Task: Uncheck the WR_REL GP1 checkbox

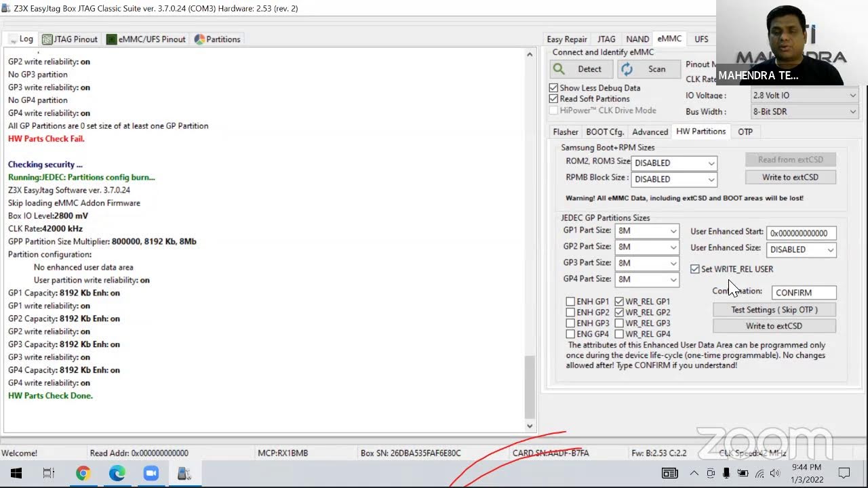Action: pyautogui.click(x=619, y=302)
